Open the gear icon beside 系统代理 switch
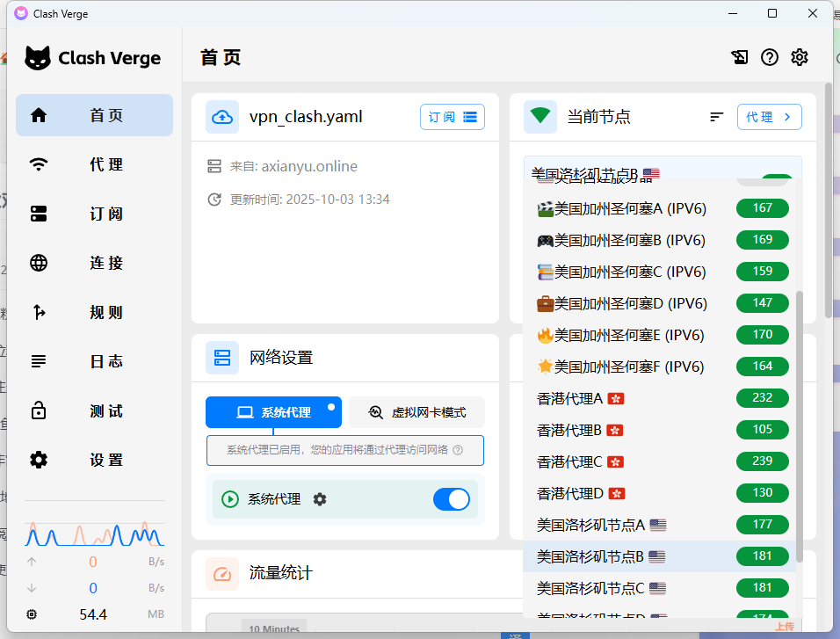The height and width of the screenshot is (639, 840). tap(320, 499)
